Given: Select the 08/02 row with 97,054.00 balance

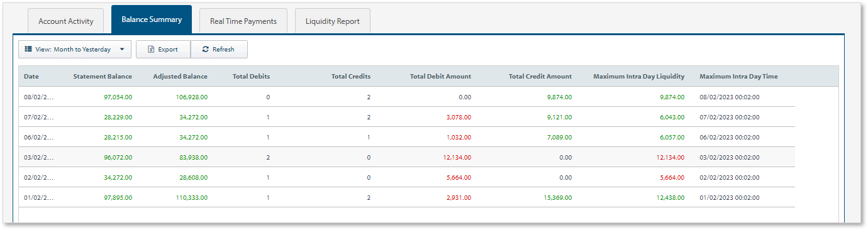Looking at the screenshot, I should coord(407,97).
